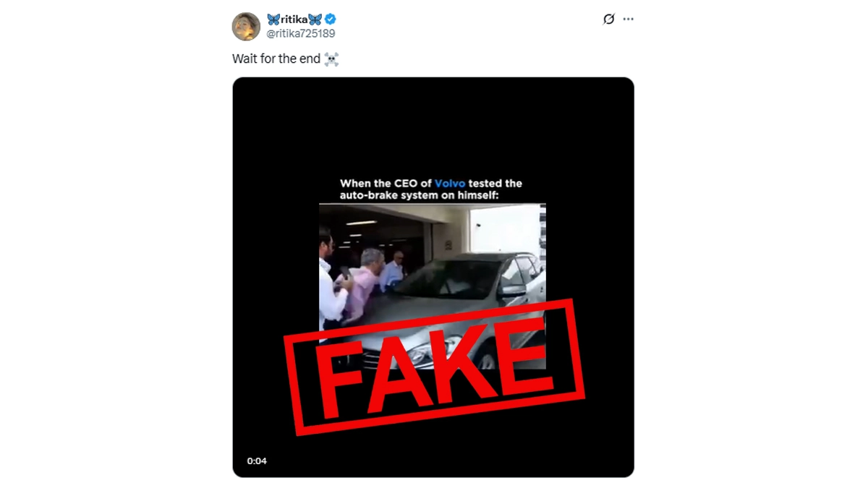Open the ritika display name link
Viewport: 868px width, 488px height.
pyautogui.click(x=294, y=20)
